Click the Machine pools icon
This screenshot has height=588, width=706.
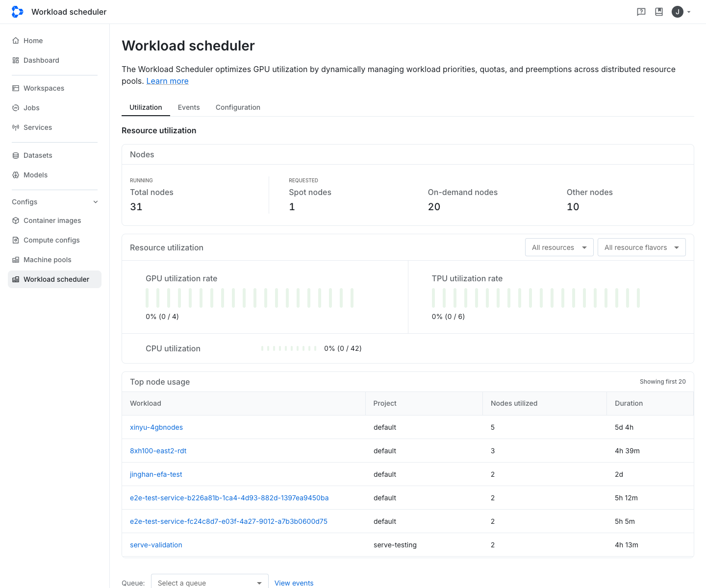tap(16, 260)
